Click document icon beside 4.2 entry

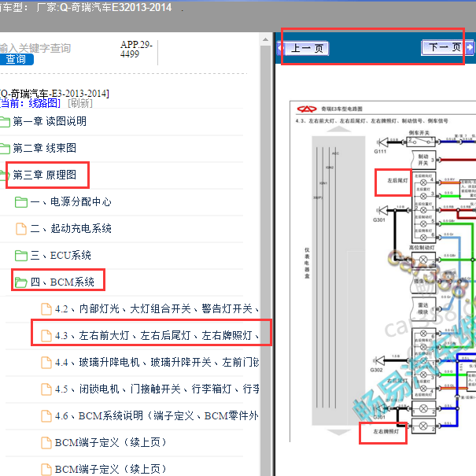46,309
